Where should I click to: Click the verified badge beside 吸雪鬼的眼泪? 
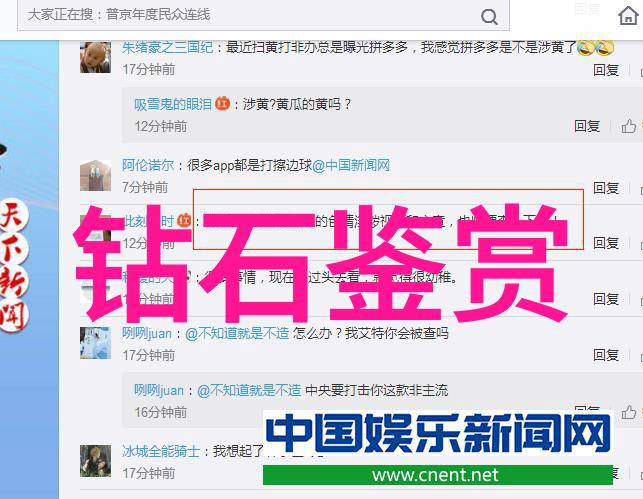[222, 103]
